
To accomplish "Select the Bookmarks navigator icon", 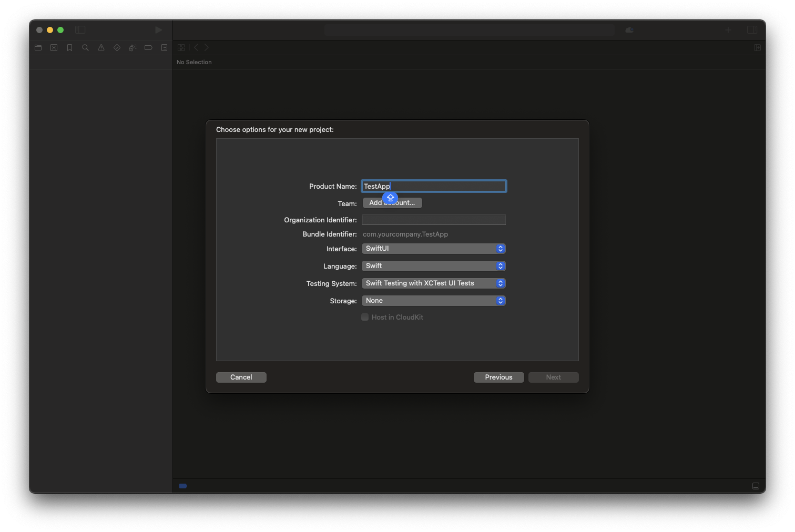I will 69,47.
